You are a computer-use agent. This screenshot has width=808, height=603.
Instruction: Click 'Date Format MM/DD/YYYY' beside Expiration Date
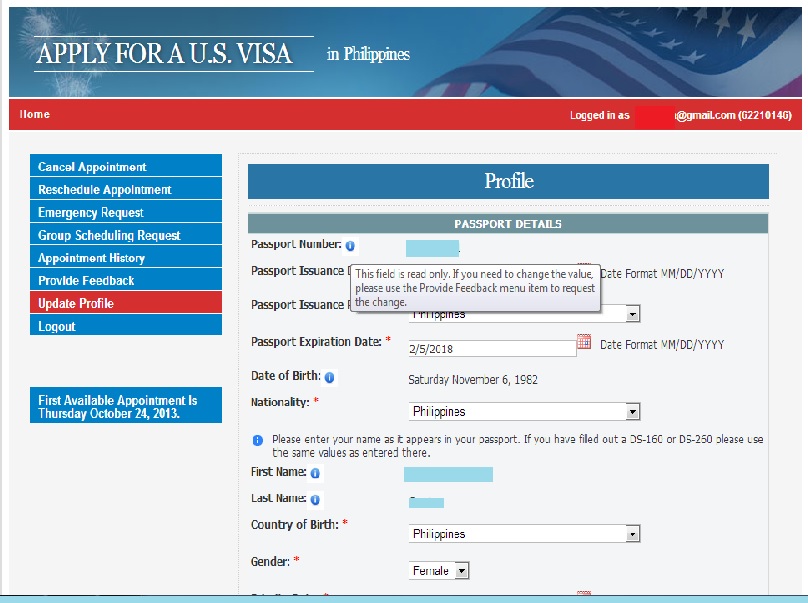[x=662, y=344]
